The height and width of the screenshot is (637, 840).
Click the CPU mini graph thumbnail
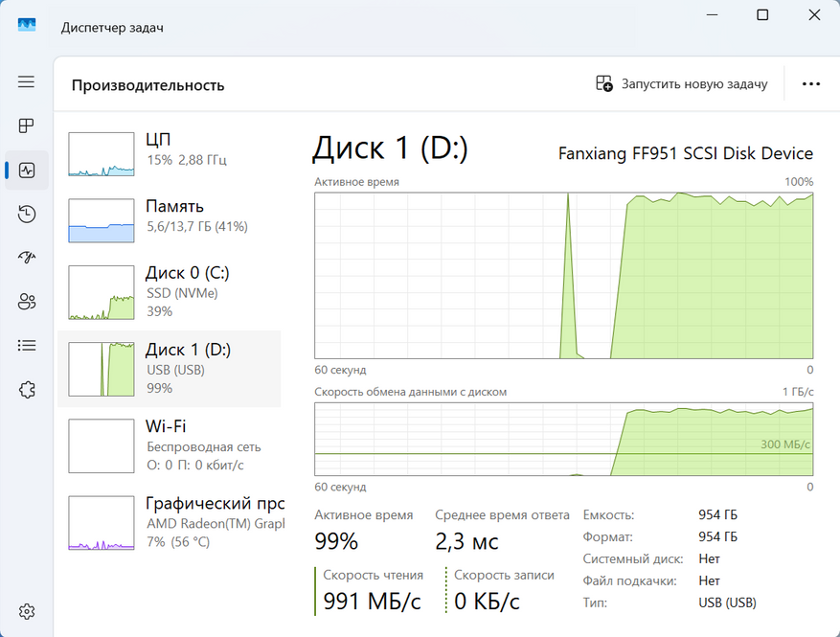tap(102, 154)
